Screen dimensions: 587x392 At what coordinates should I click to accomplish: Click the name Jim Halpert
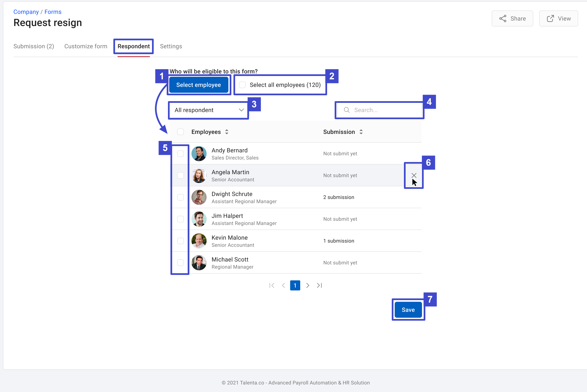[x=227, y=216]
